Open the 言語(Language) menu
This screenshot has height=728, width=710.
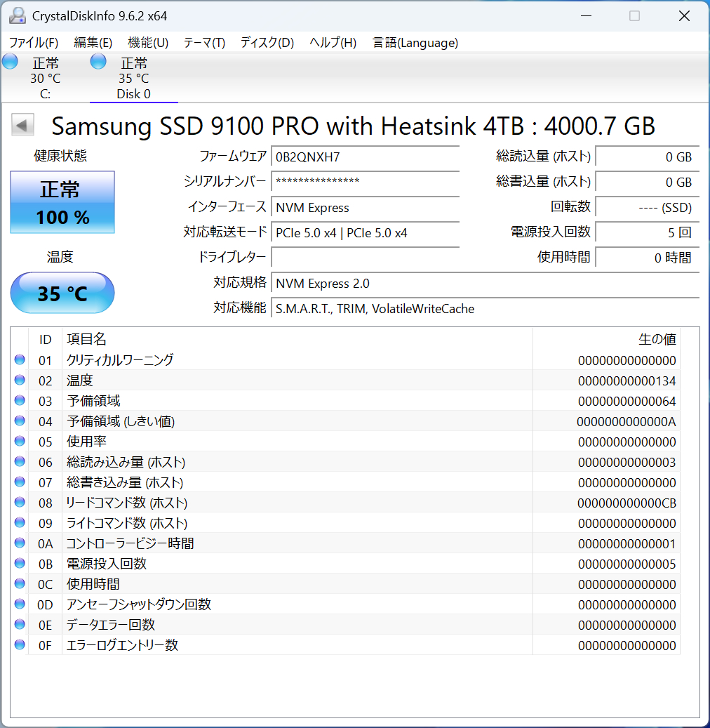point(415,43)
